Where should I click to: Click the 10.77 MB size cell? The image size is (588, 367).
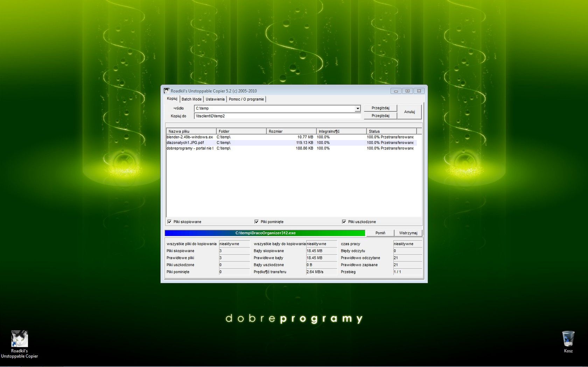[x=305, y=137]
